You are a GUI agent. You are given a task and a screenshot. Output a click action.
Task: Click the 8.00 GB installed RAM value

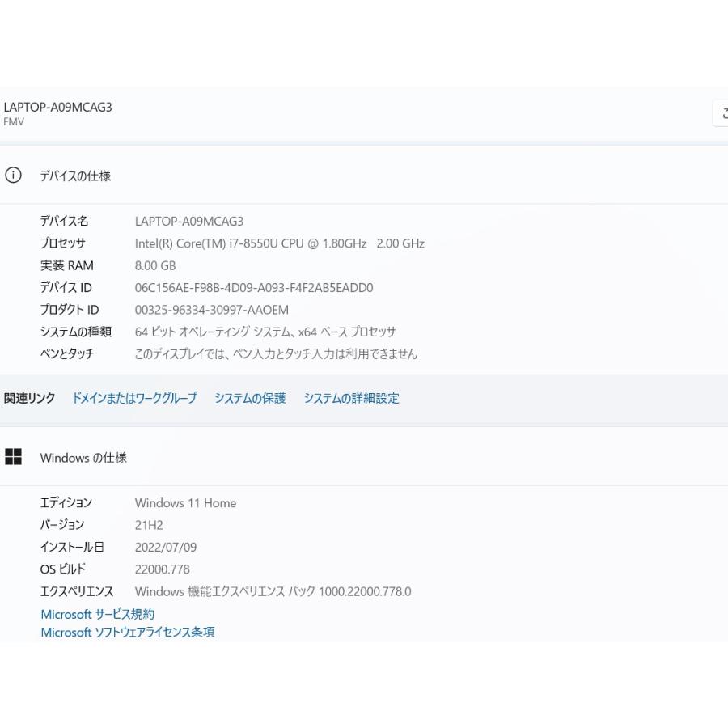[x=154, y=265]
